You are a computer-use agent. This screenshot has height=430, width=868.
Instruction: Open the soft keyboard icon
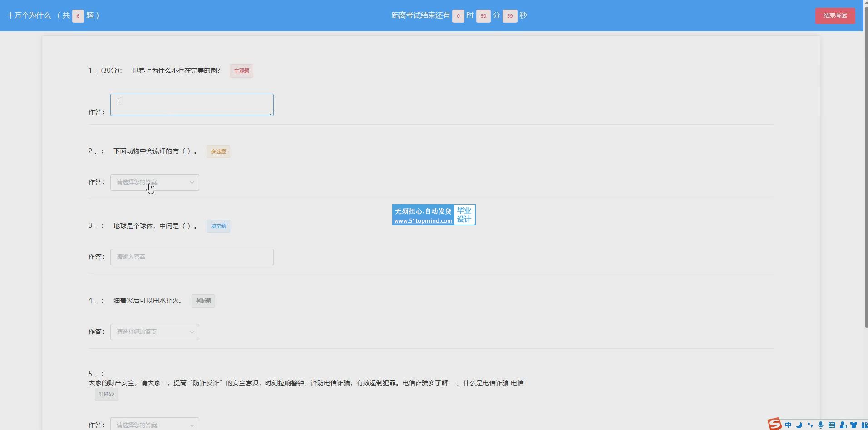[x=832, y=425]
